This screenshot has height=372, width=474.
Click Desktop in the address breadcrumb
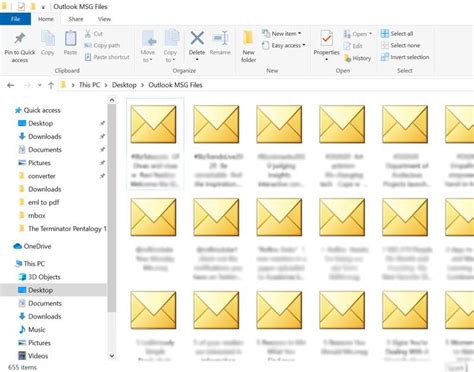(x=124, y=85)
